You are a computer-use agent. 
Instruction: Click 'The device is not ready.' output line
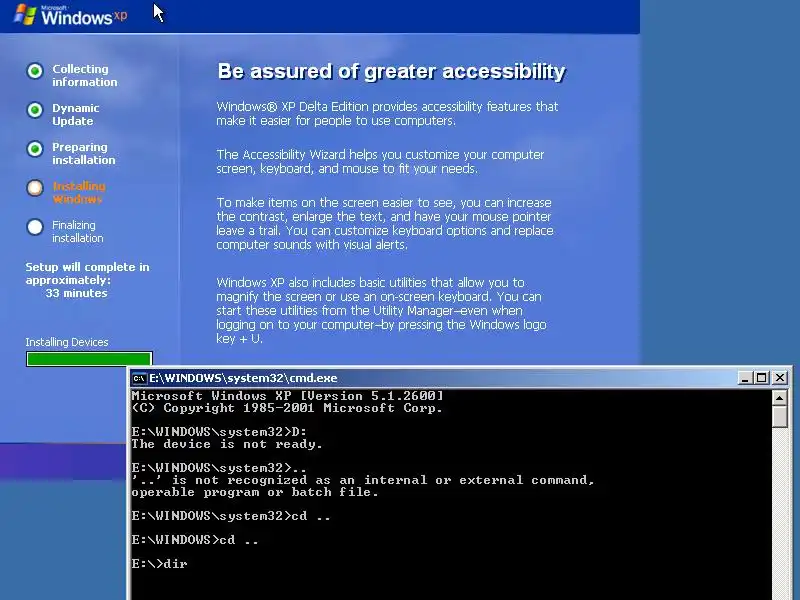(x=227, y=444)
